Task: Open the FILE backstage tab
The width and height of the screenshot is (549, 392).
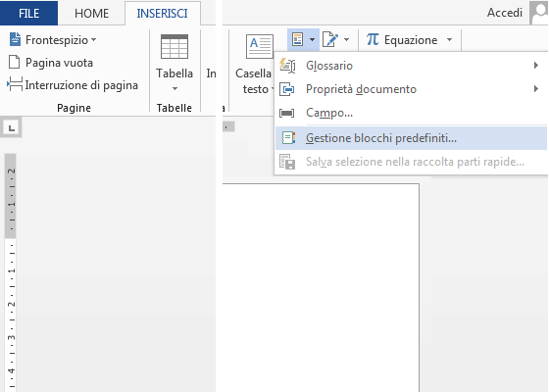Action: (x=28, y=14)
